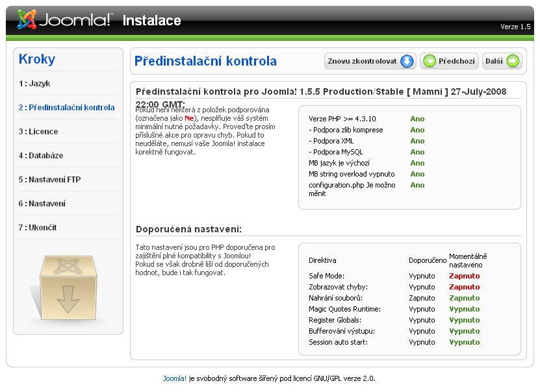
Task: Click the Doporučeno column header
Action: coord(428,260)
